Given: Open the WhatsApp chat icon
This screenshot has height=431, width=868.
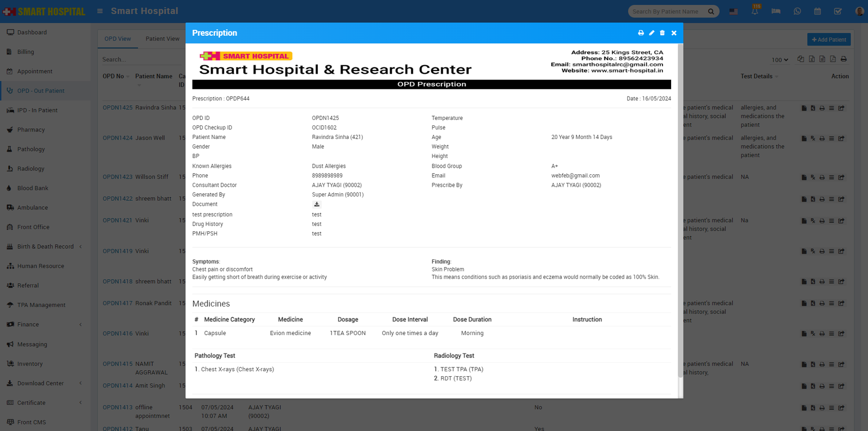Looking at the screenshot, I should (797, 11).
